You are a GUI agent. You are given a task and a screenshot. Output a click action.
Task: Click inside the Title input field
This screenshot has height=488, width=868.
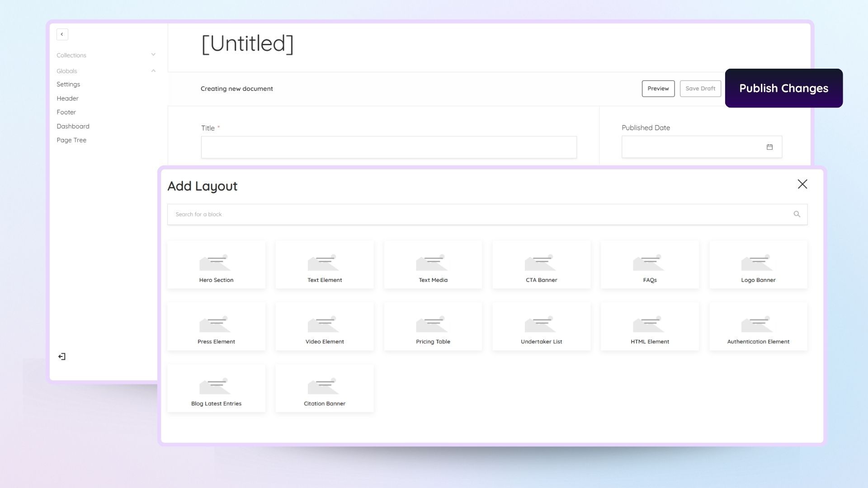point(389,147)
